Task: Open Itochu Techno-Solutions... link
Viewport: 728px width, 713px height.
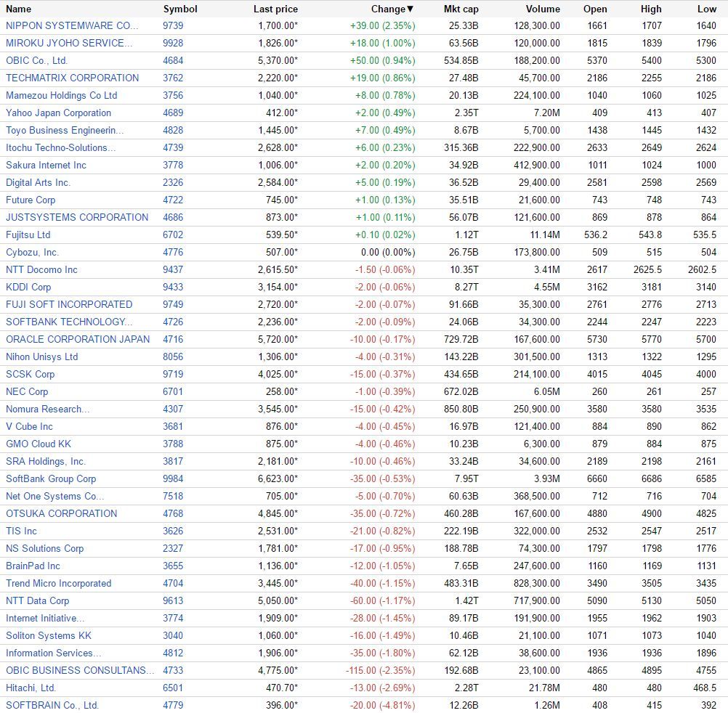Action: (x=61, y=147)
